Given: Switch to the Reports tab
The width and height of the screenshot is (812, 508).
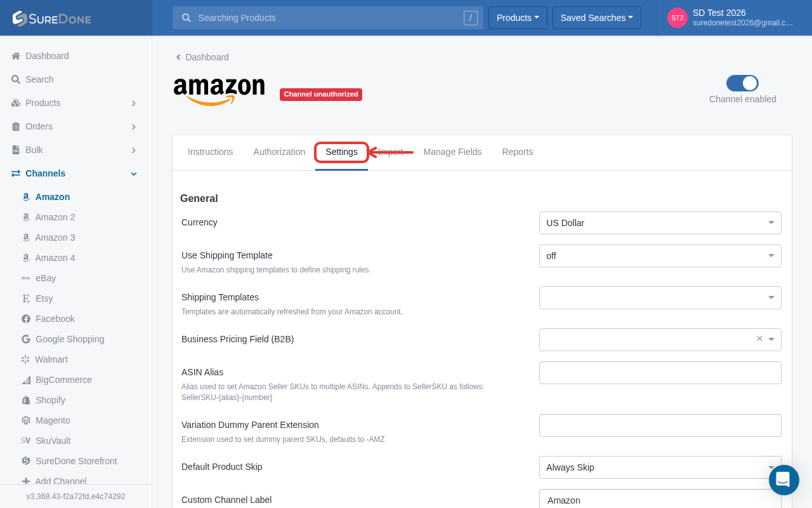Looking at the screenshot, I should coord(518,152).
